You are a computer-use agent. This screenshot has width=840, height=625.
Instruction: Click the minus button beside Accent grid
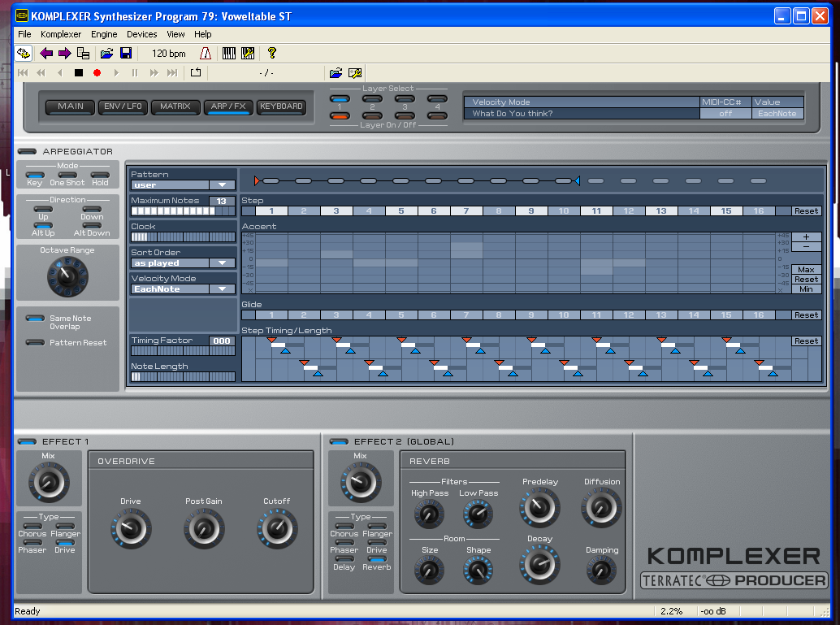click(806, 246)
